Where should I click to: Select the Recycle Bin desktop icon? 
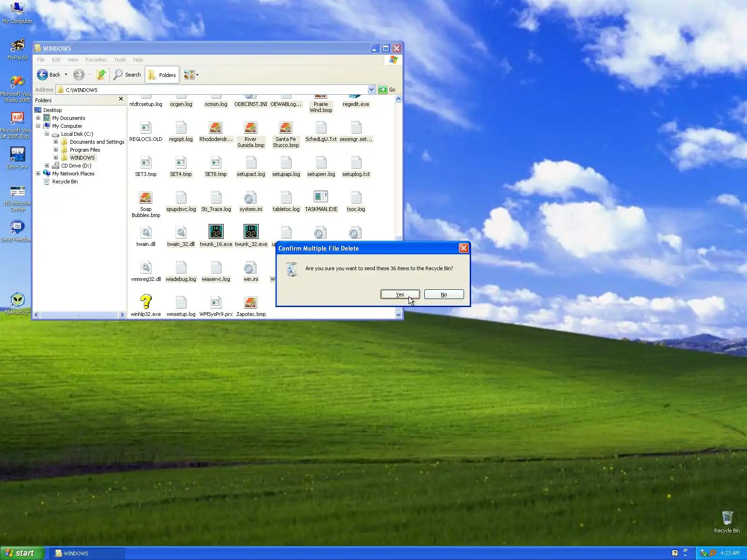727,518
